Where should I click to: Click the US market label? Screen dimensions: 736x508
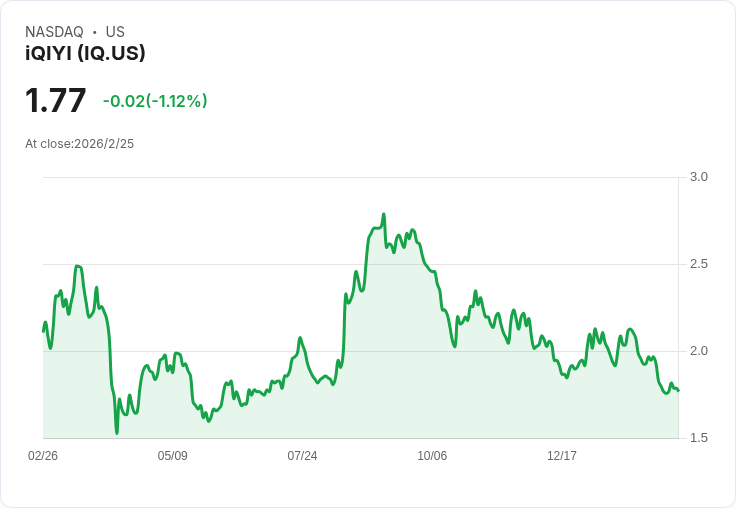(115, 32)
